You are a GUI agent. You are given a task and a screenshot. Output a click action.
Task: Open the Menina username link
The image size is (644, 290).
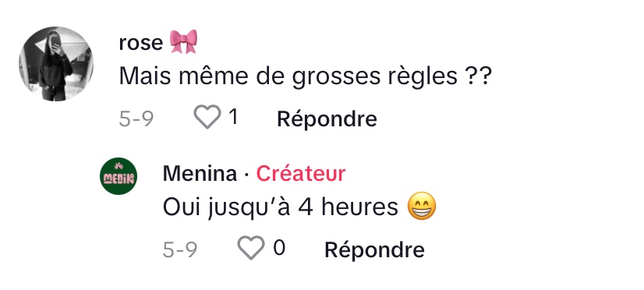pyautogui.click(x=200, y=173)
